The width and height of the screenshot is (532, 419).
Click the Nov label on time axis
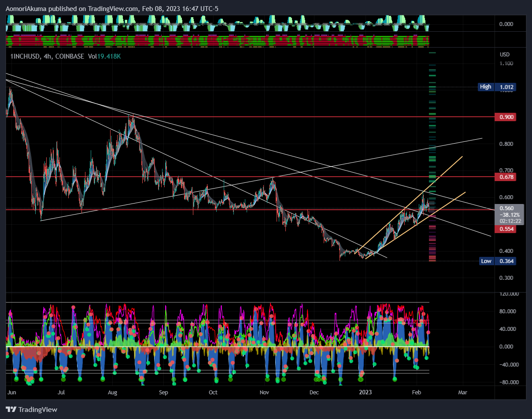coord(264,392)
